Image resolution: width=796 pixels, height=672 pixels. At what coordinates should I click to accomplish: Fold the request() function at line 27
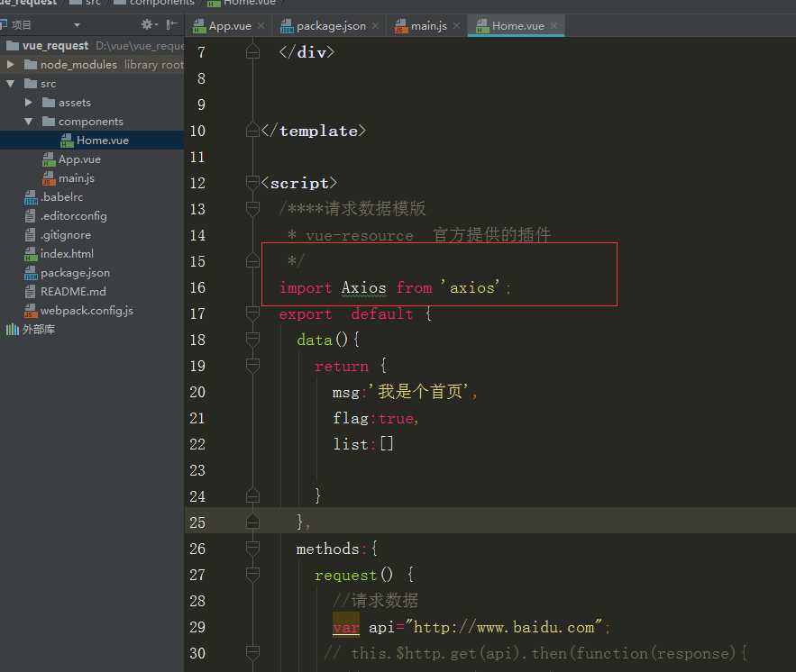pos(252,574)
